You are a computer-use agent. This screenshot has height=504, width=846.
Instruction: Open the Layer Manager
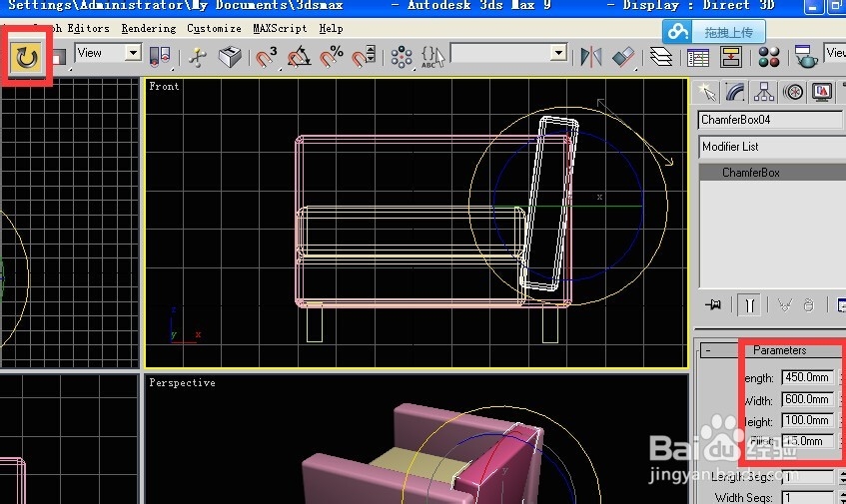pyautogui.click(x=661, y=57)
